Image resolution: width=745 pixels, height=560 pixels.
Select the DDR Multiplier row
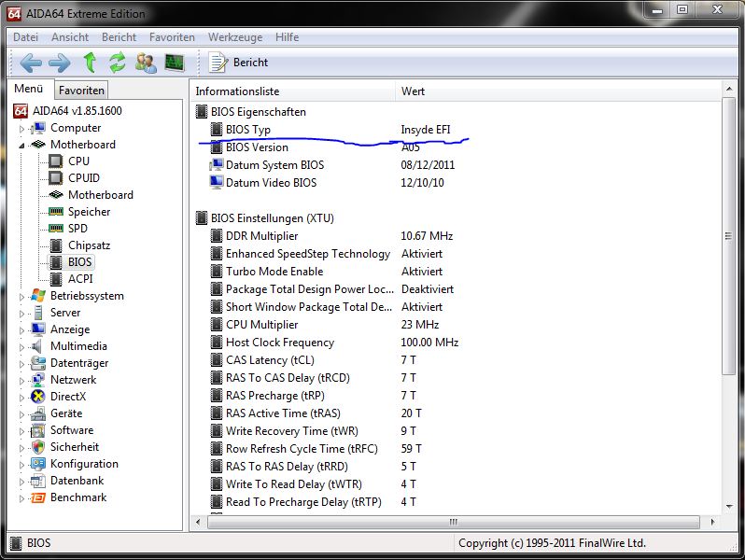[x=457, y=236]
